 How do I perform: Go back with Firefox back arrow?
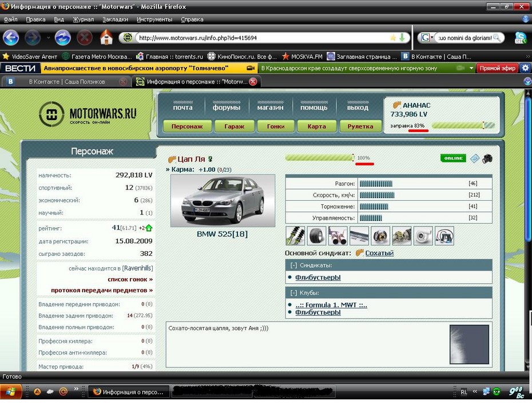[11, 37]
